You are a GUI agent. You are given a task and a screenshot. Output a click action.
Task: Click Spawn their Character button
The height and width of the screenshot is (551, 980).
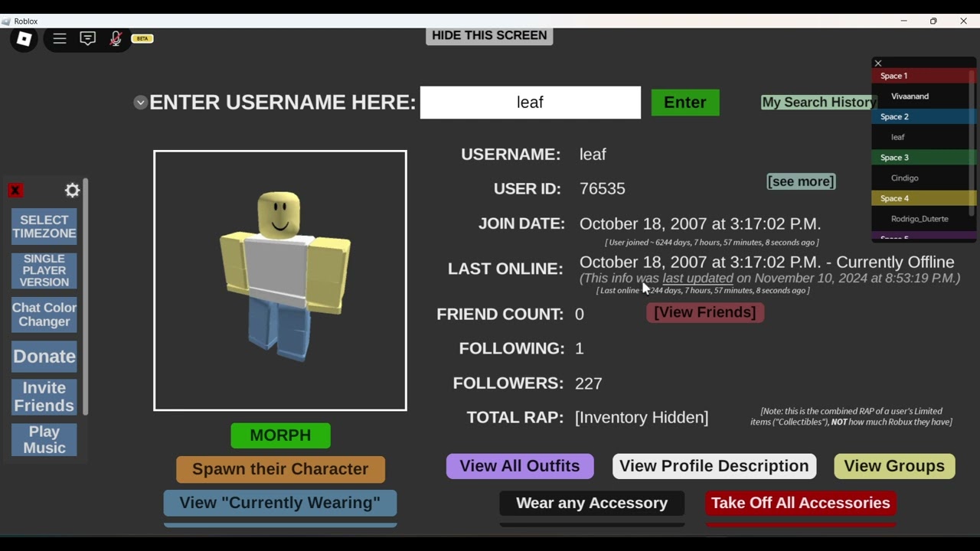click(280, 469)
